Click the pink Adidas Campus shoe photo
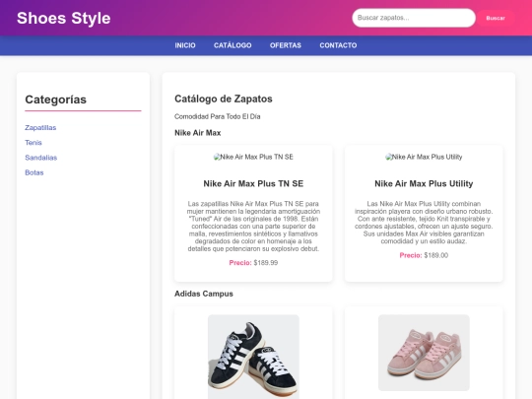 pyautogui.click(x=424, y=353)
